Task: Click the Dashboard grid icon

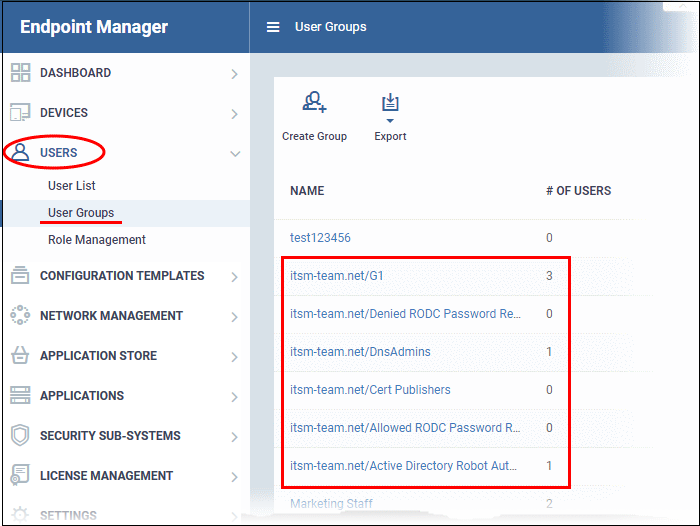Action: (x=20, y=72)
